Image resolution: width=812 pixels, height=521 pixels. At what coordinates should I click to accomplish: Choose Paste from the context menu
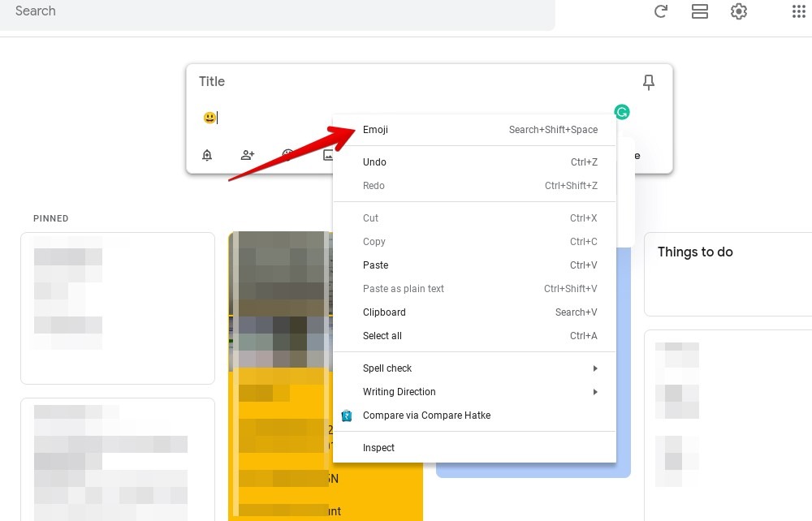375,265
